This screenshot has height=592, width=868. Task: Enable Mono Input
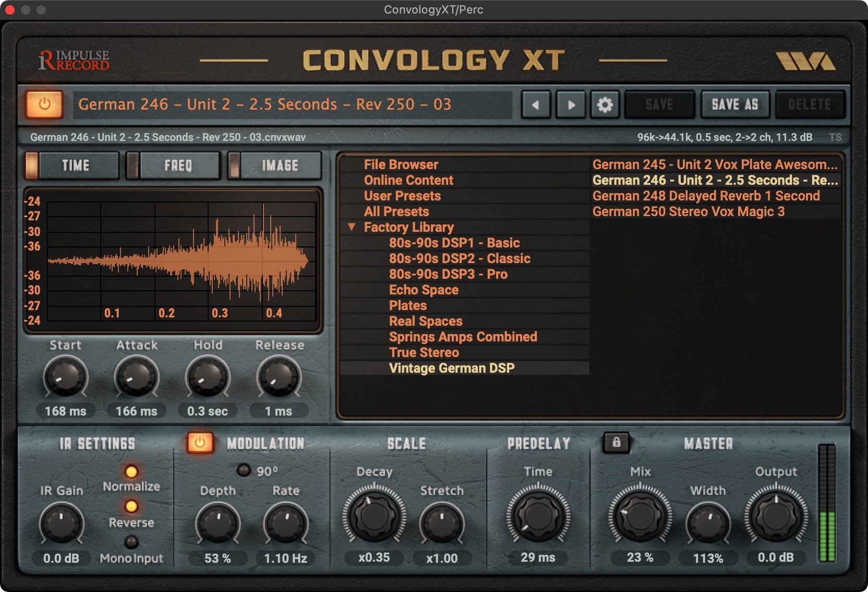pyautogui.click(x=130, y=542)
